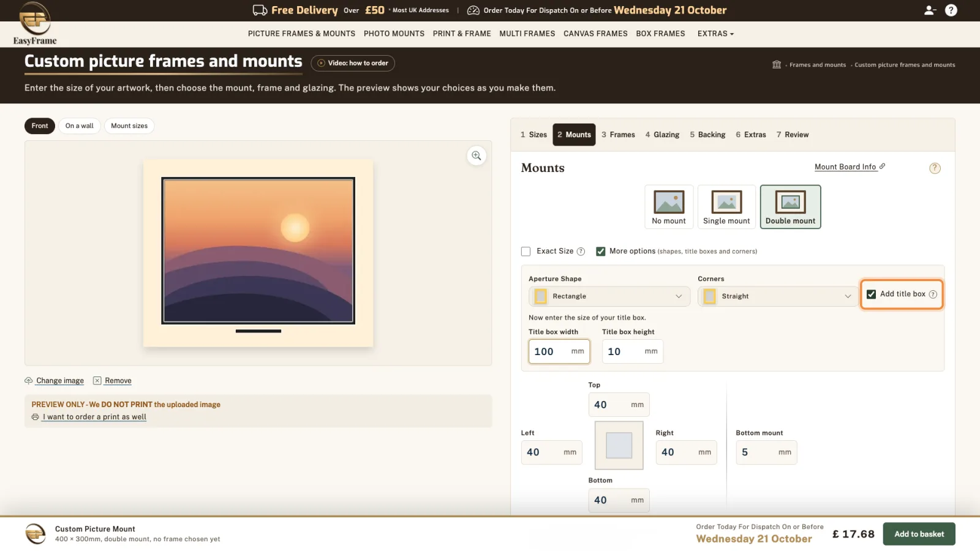Uncheck the Add title box checkbox

(871, 294)
